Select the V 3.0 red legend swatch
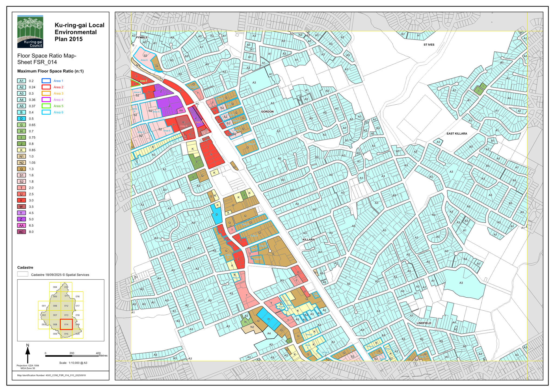This screenshot has width=555, height=392. (21, 200)
